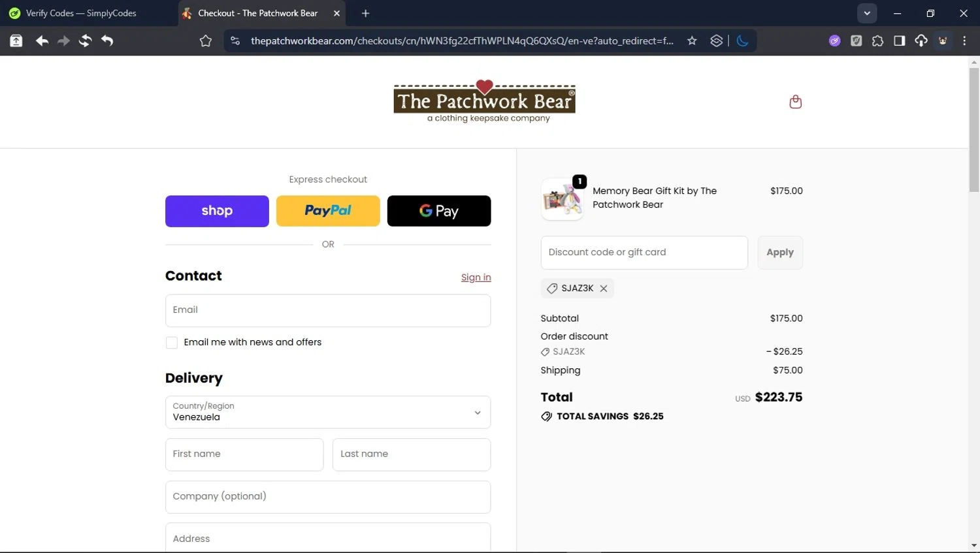Click the order discount −$26.25 amount
The height and width of the screenshot is (553, 980).
click(x=784, y=351)
